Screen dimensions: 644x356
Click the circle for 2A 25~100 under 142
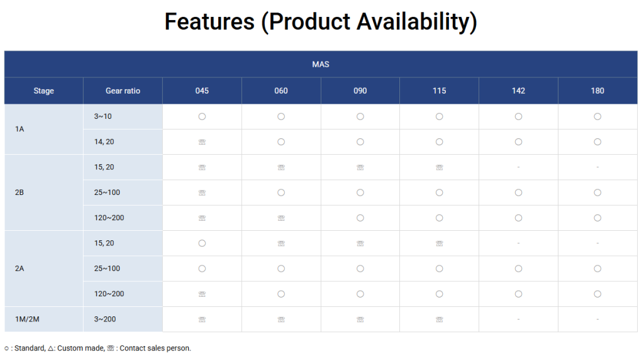click(518, 269)
